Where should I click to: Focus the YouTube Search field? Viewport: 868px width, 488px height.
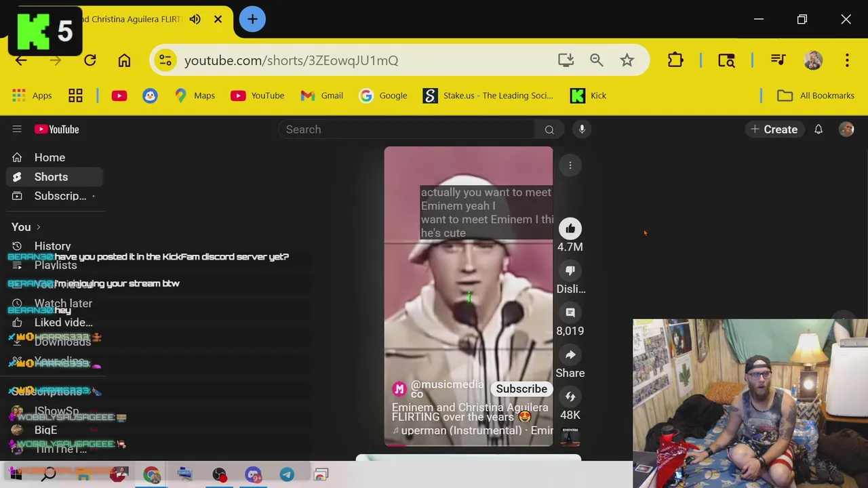click(x=407, y=129)
